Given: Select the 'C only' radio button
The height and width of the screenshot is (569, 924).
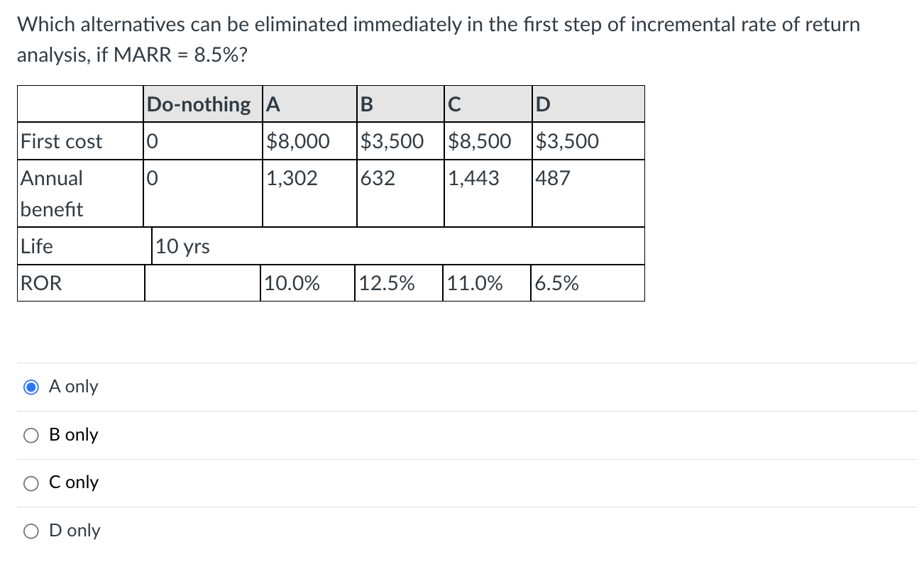Looking at the screenshot, I should click(31, 483).
